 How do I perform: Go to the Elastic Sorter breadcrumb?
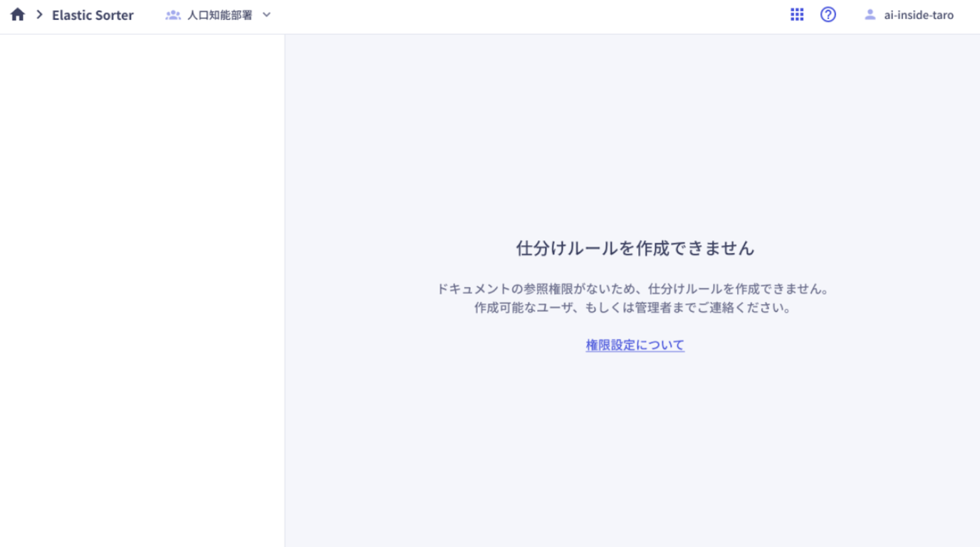pos(92,15)
